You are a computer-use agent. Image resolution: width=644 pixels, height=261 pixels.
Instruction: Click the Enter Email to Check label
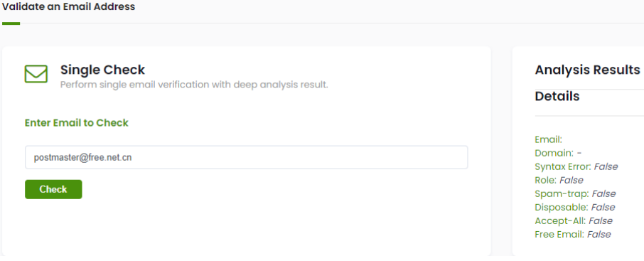tap(77, 123)
